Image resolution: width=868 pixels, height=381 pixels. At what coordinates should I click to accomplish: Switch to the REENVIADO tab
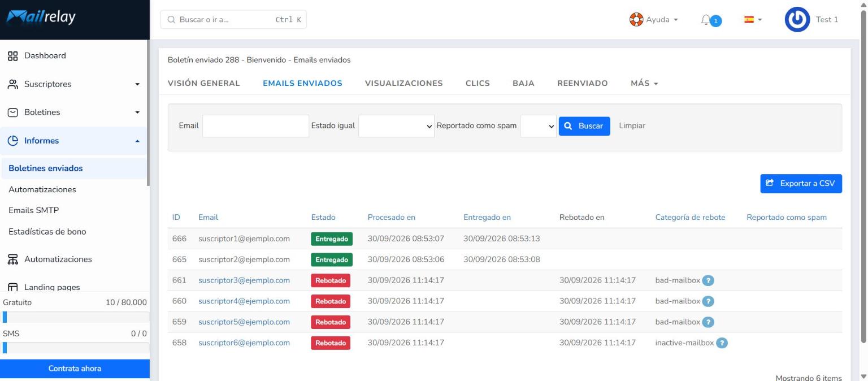tap(583, 83)
